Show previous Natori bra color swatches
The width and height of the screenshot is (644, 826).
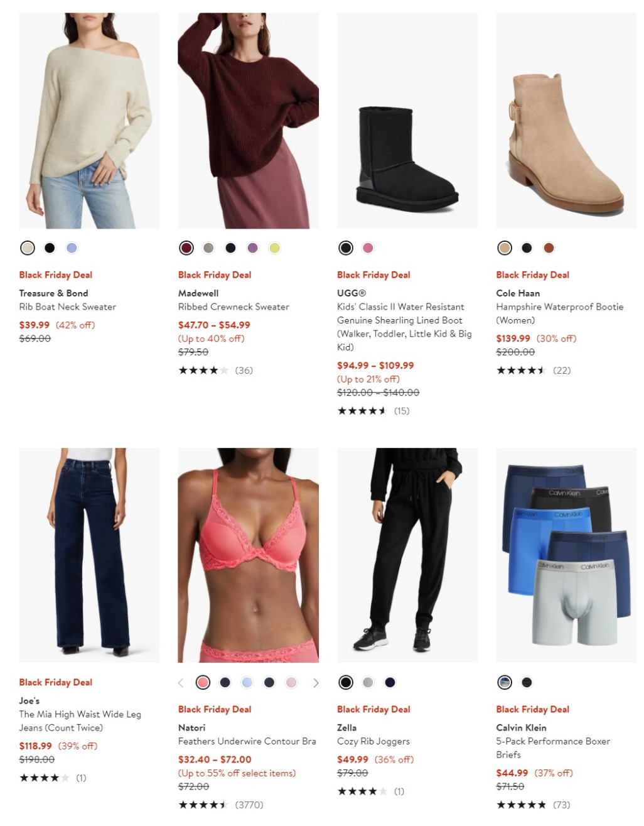(x=181, y=683)
